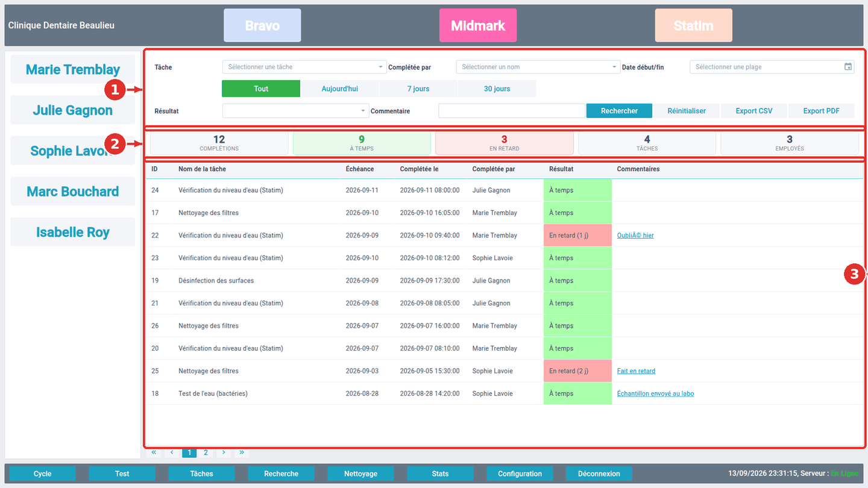Switch to the Test section

pyautogui.click(x=122, y=474)
